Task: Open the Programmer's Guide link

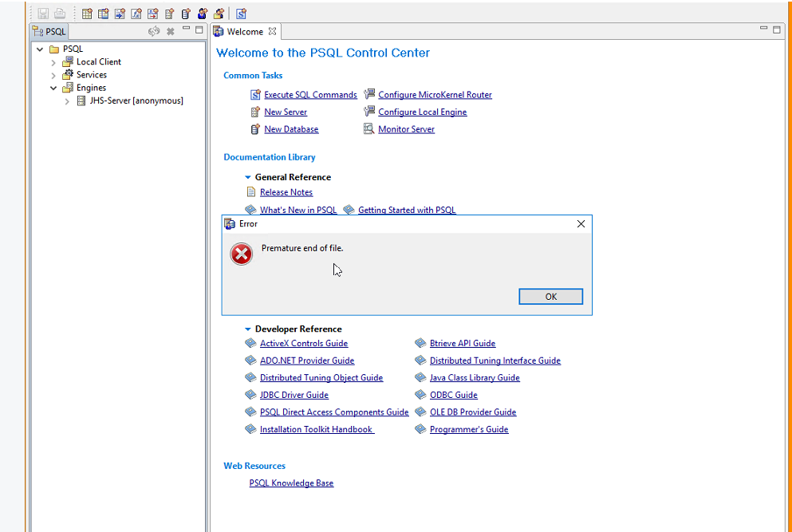Action: (469, 429)
